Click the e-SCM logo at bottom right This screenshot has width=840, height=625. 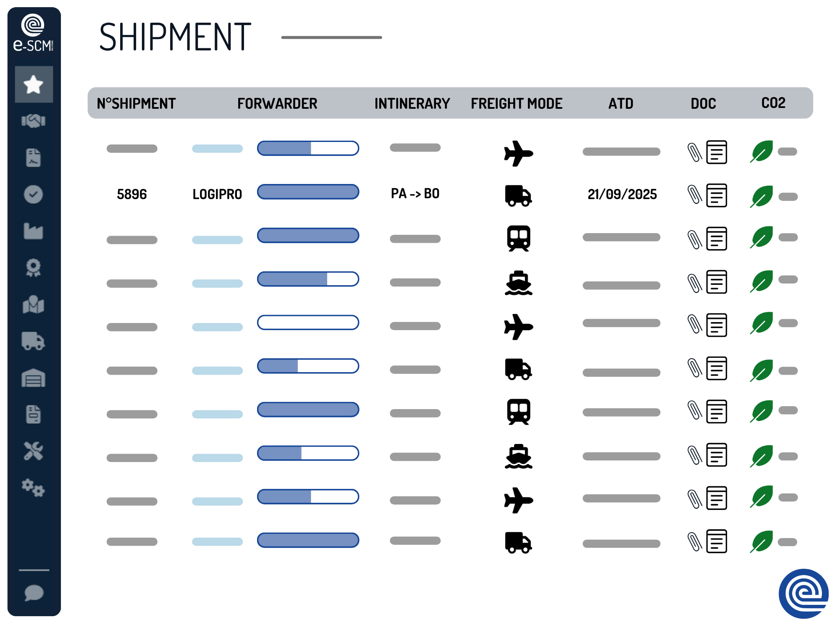click(803, 593)
